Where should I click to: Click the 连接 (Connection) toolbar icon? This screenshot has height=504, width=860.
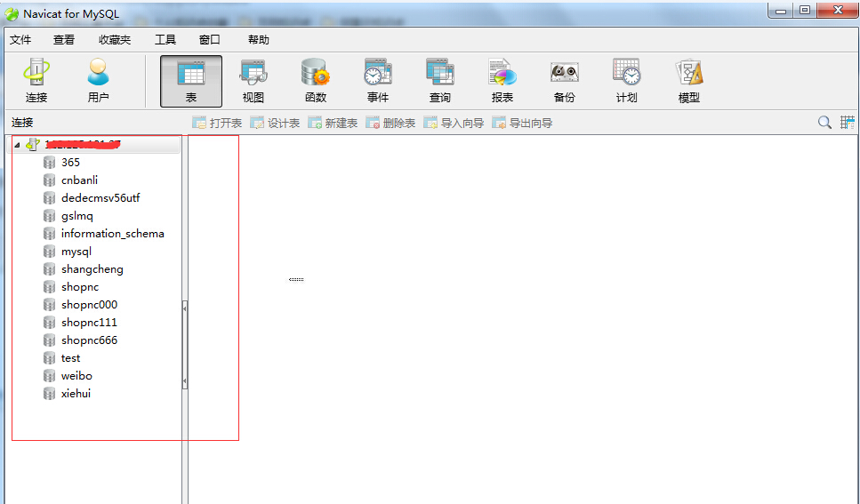(x=36, y=81)
